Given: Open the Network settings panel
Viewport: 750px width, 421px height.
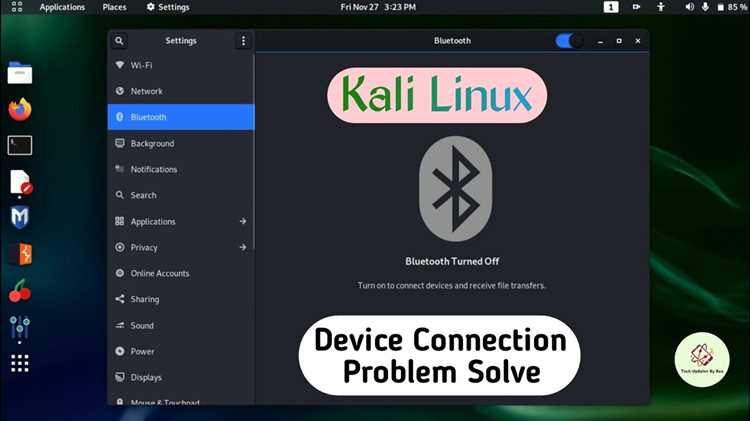Looking at the screenshot, I should [181, 91].
